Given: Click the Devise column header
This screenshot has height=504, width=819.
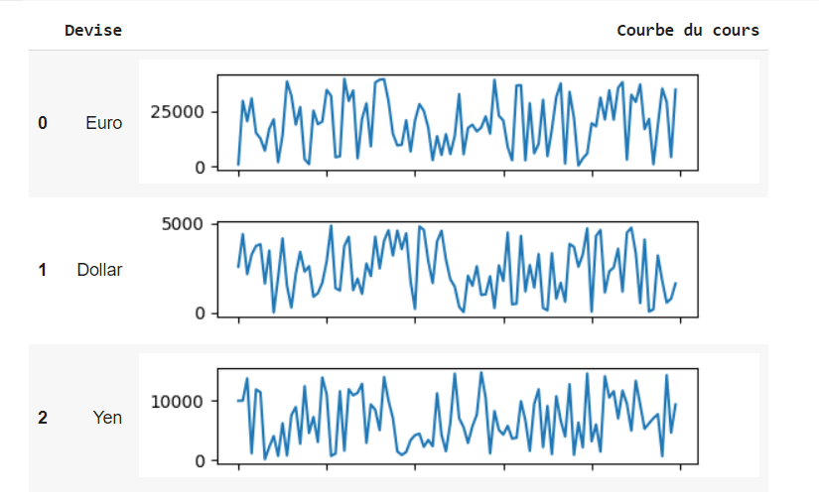Looking at the screenshot, I should click(92, 30).
